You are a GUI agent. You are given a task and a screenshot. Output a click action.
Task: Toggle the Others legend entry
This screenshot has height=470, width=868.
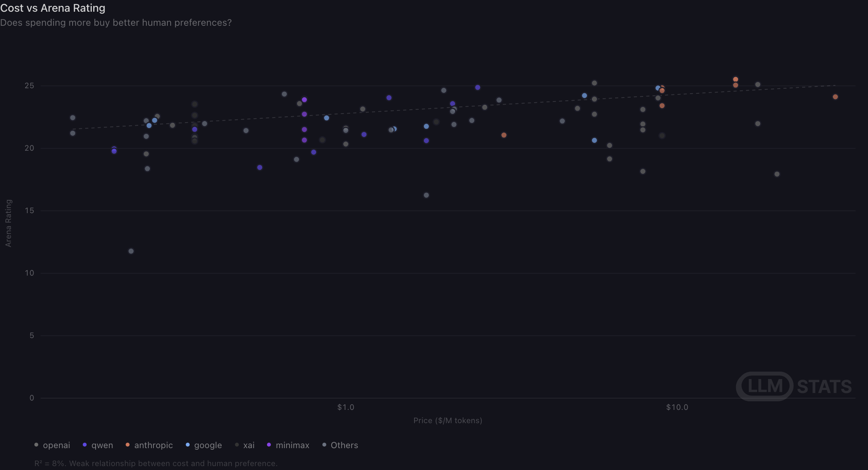340,445
